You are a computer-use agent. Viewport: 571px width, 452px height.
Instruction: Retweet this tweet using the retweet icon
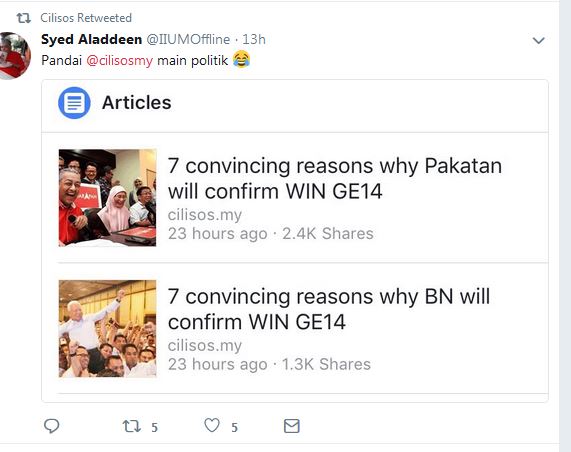[131, 426]
